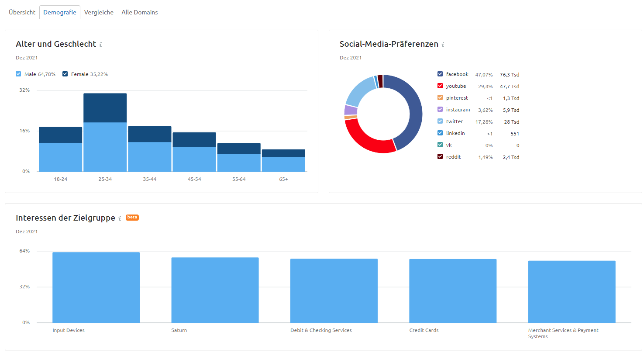Click the 55-64 age bar
Image resolution: width=644 pixels, height=353 pixels.
click(239, 157)
